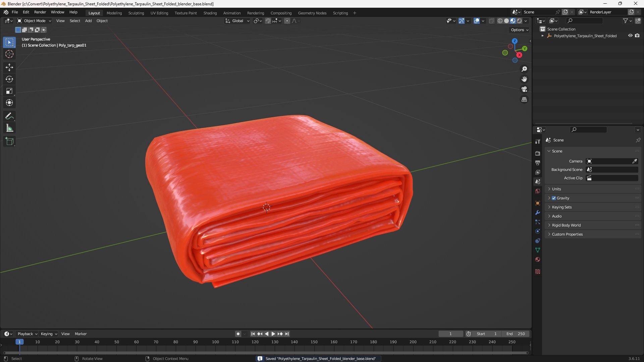The width and height of the screenshot is (644, 362).
Task: Disable Polyethylene_Tarpaulin_Sheet_Folded in renders camera icon
Action: (637, 36)
